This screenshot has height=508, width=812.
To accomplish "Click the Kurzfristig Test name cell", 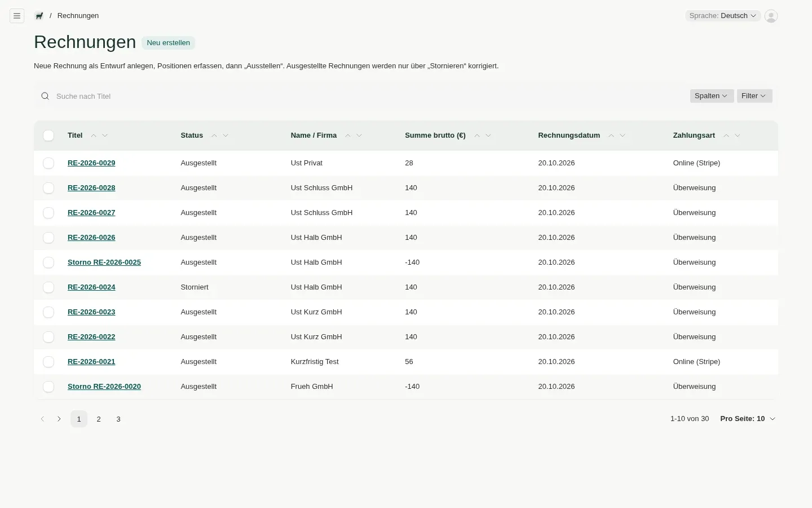I will 315,362.
